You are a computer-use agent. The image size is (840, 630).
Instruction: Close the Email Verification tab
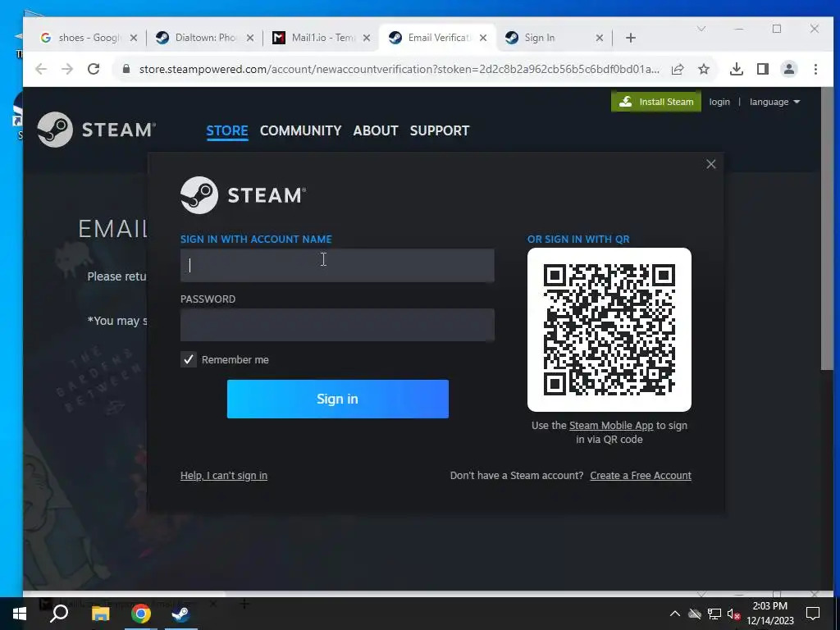pos(483,38)
